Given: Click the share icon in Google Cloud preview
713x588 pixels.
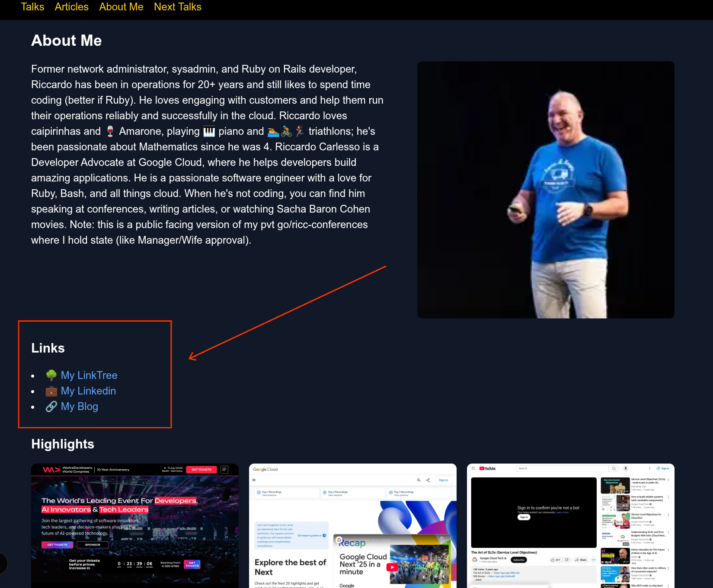Looking at the screenshot, I should pyautogui.click(x=428, y=480).
